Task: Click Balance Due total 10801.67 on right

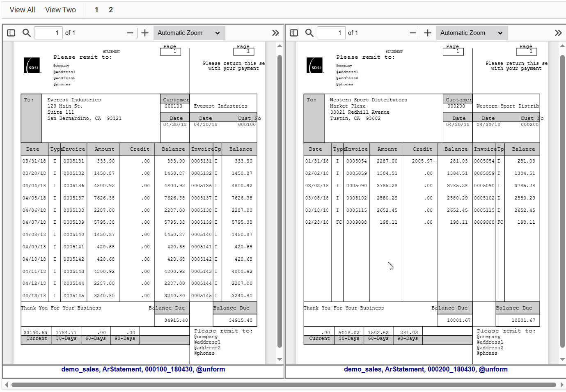Action: (459, 320)
